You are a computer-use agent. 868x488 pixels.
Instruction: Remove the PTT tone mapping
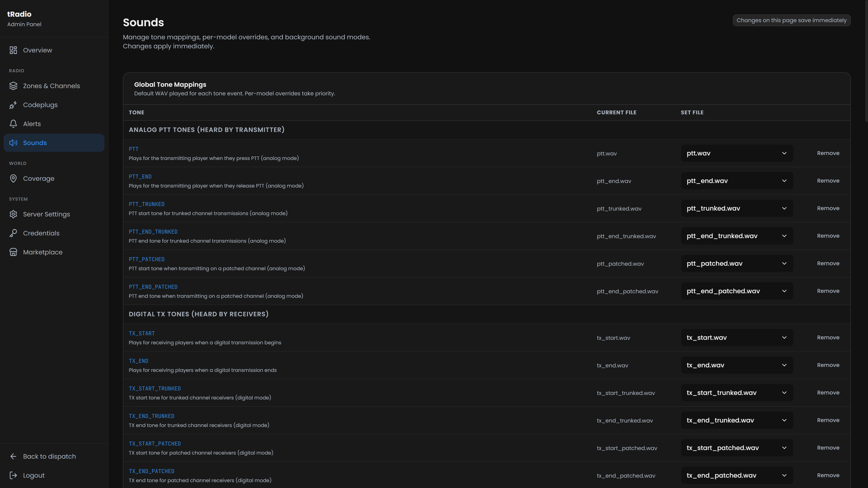828,153
